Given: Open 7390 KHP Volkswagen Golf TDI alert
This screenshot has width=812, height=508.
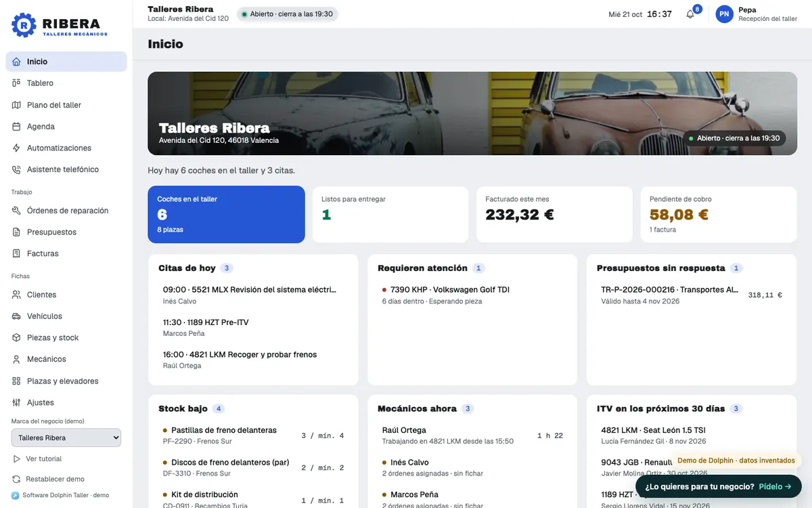Looking at the screenshot, I should tap(472, 295).
